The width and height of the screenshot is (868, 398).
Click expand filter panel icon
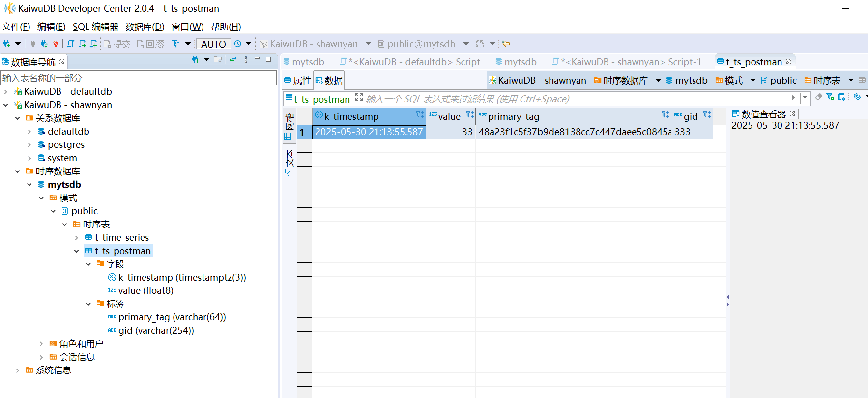click(359, 97)
